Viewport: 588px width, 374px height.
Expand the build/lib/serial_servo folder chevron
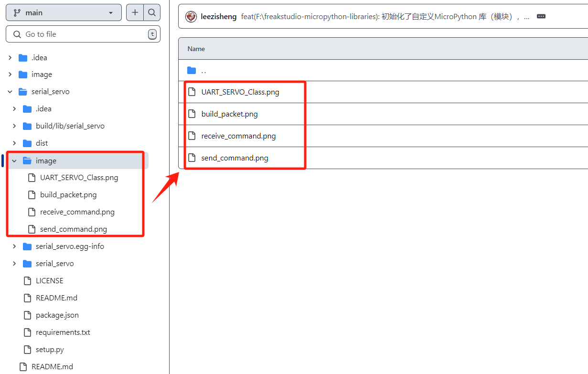[x=14, y=126]
